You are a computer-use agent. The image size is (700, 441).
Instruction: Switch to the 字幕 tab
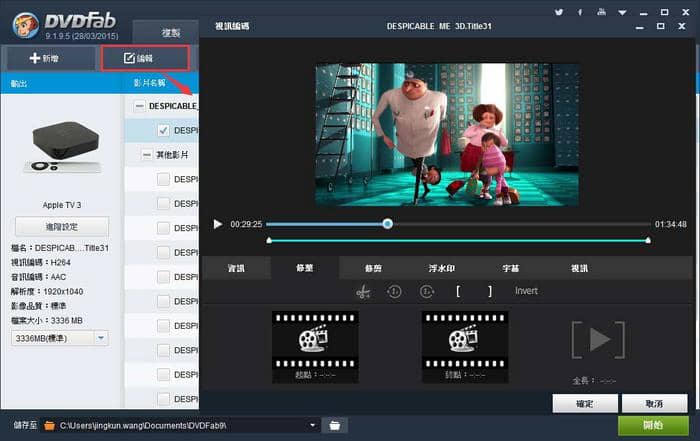tap(510, 268)
